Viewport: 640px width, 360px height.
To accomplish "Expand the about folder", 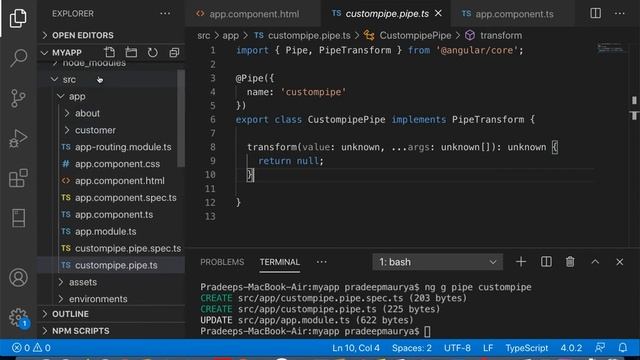I will click(x=110, y=113).
